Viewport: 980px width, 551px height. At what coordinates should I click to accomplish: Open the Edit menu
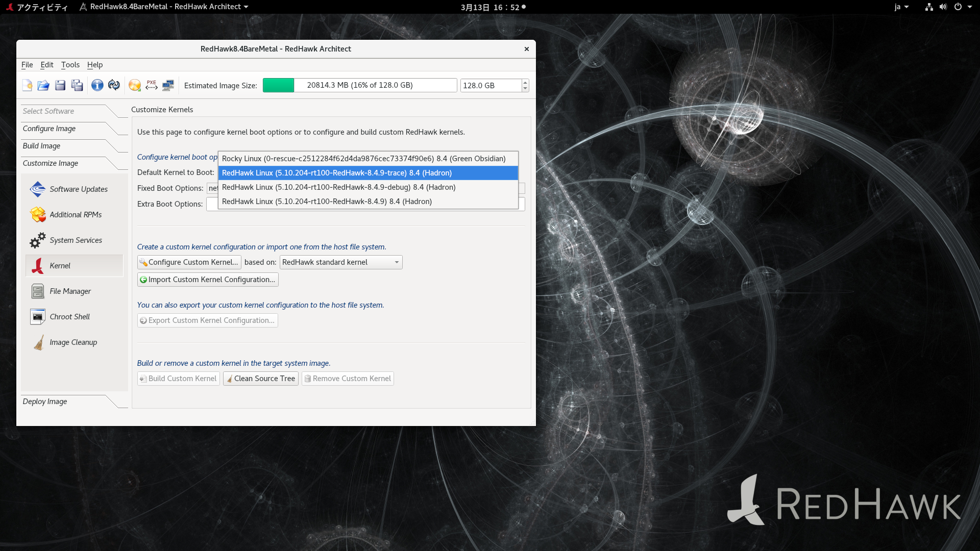pyautogui.click(x=47, y=65)
